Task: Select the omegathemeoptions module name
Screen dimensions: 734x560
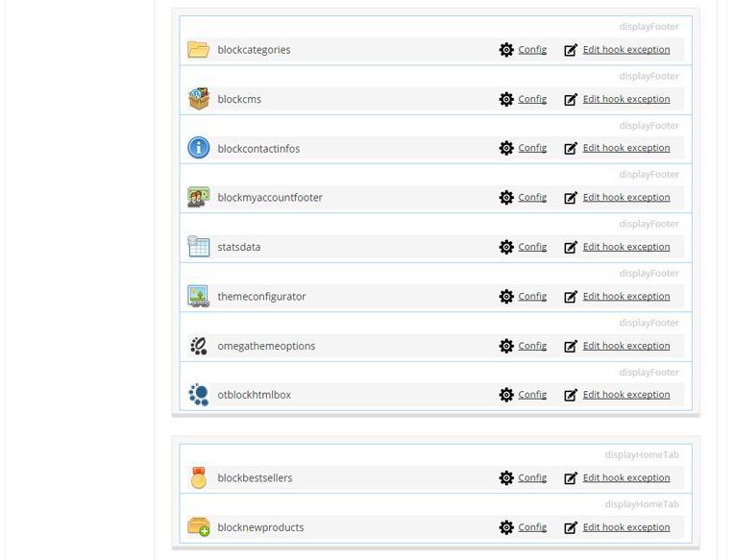Action: coord(266,346)
